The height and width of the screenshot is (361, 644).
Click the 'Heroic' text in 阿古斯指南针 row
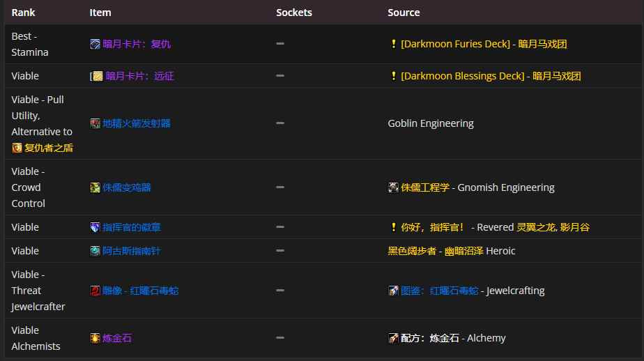click(500, 251)
